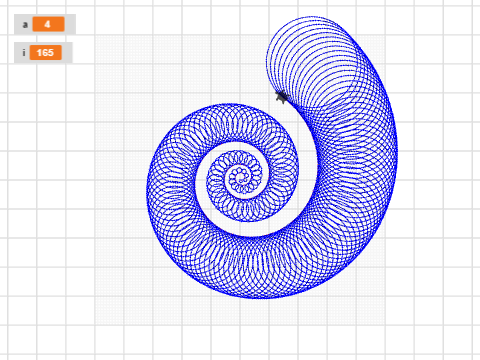480x360 pixels.
Task: Click the variable a monitor showing 4
Action: pos(45,24)
